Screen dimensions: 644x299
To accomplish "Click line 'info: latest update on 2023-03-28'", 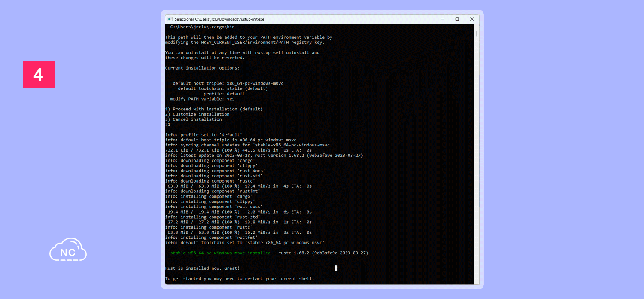I will pos(264,156).
